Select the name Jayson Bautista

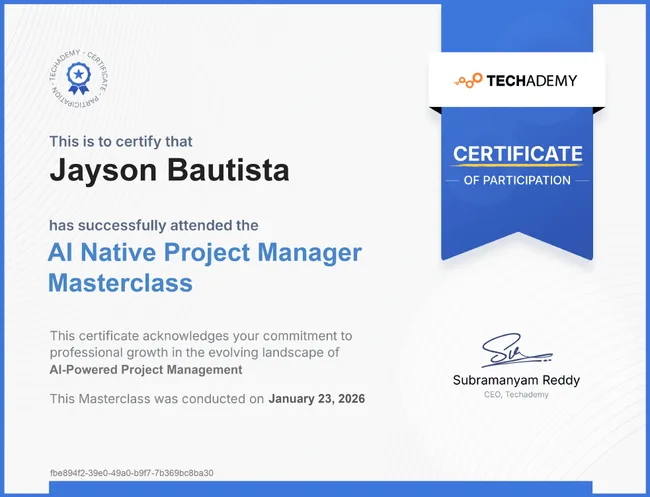(x=169, y=170)
